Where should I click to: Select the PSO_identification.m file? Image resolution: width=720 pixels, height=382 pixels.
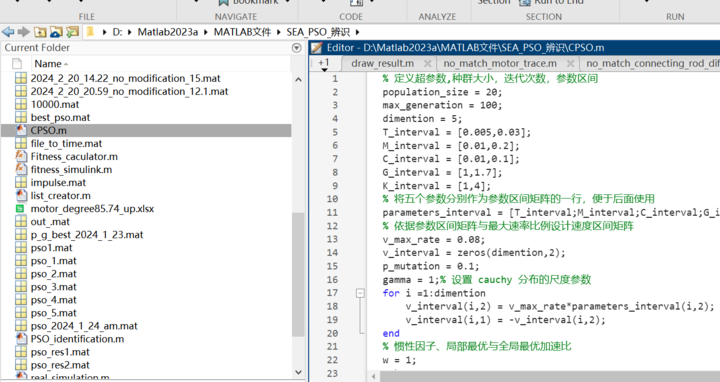[77, 339]
